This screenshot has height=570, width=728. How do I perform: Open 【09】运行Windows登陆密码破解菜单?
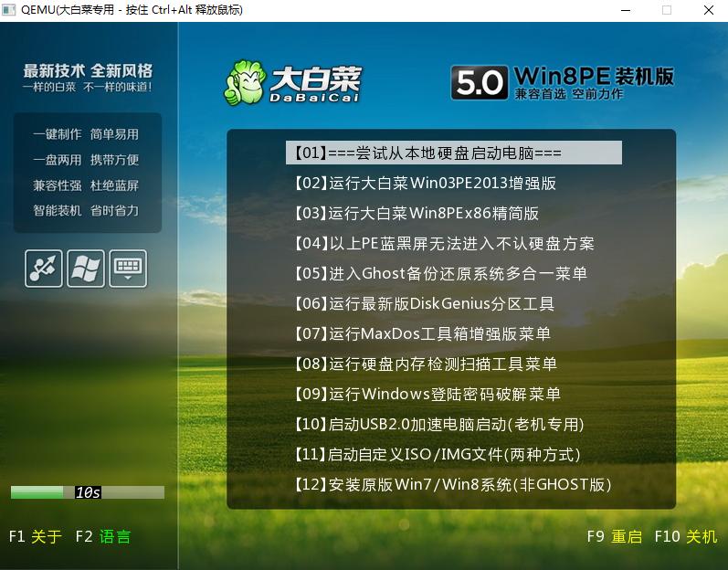pos(427,394)
